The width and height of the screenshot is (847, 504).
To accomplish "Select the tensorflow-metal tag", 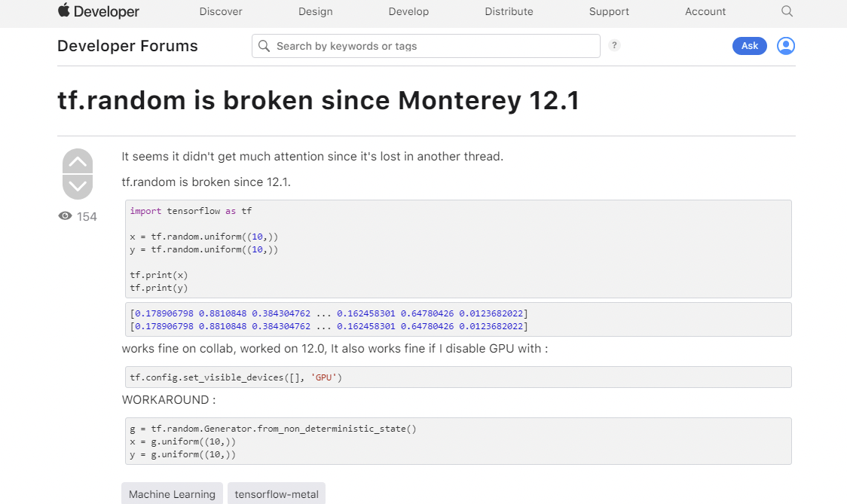I will click(277, 494).
